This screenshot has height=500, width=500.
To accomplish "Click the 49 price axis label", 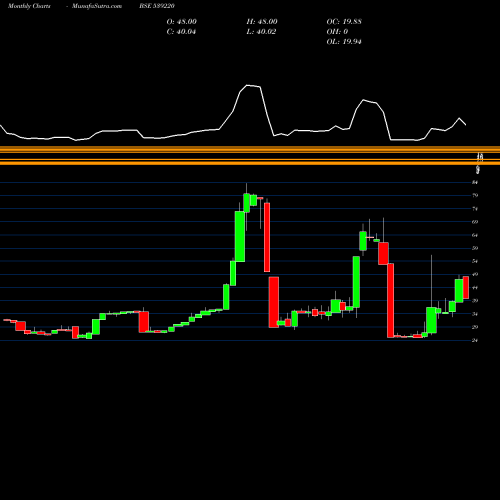I will point(475,275).
